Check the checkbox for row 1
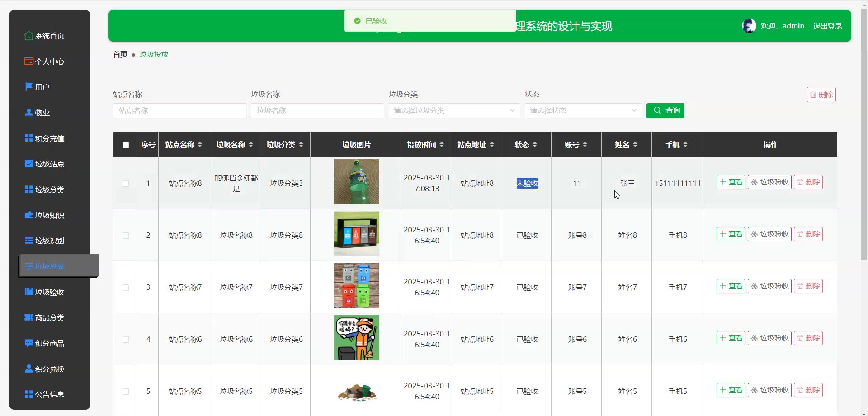The height and width of the screenshot is (416, 868). tap(126, 184)
